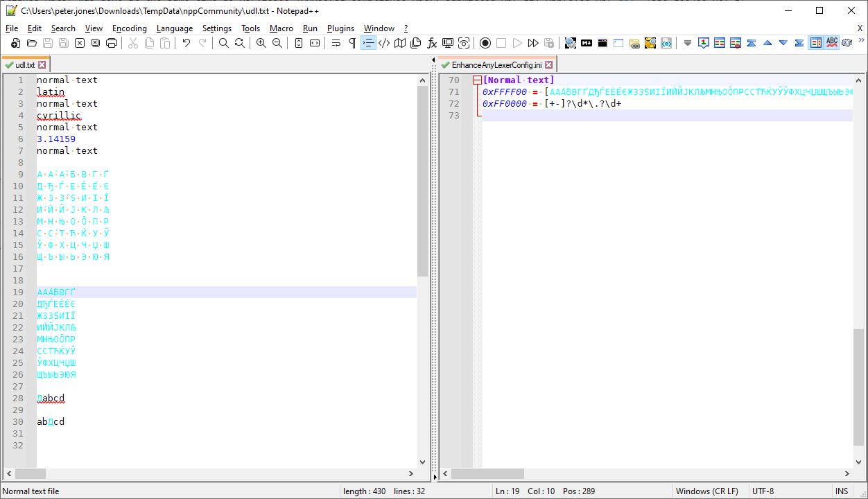Screen dimensions: 868x499
Task: Open the Encoding menu
Action: coord(130,28)
